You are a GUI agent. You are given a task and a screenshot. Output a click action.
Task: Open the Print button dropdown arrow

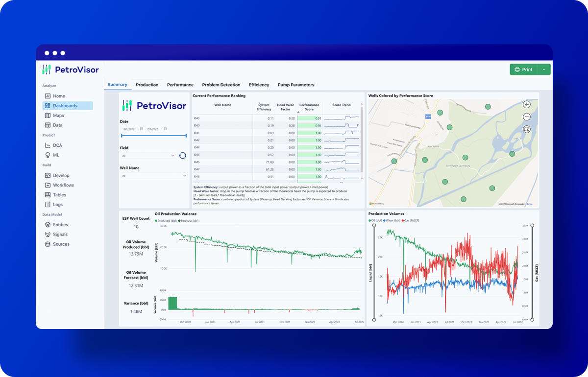coord(544,70)
